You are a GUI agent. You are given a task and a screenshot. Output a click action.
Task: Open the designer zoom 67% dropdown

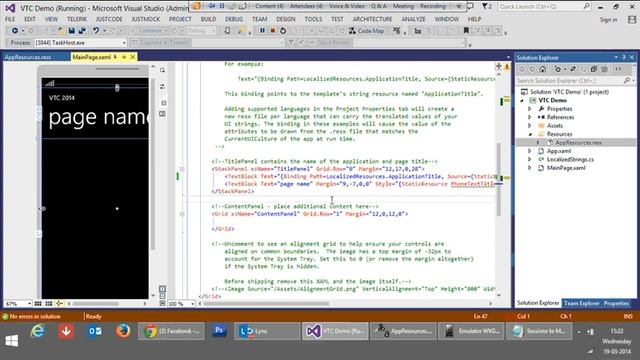pos(18,304)
